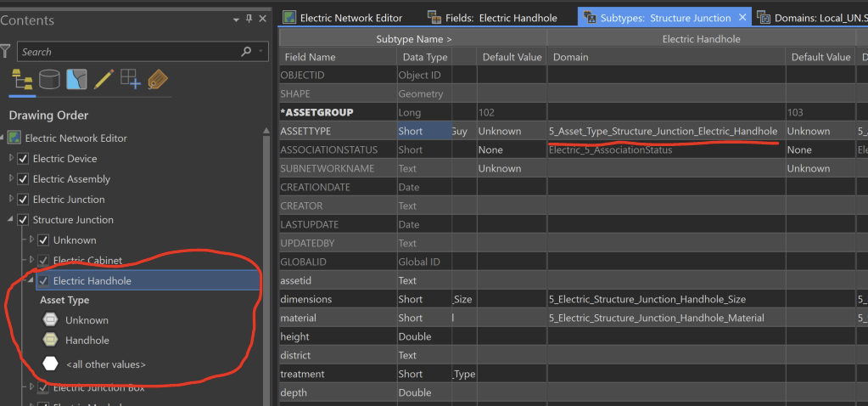
Task: Open the Search box dropdown arrow
Action: (260, 52)
